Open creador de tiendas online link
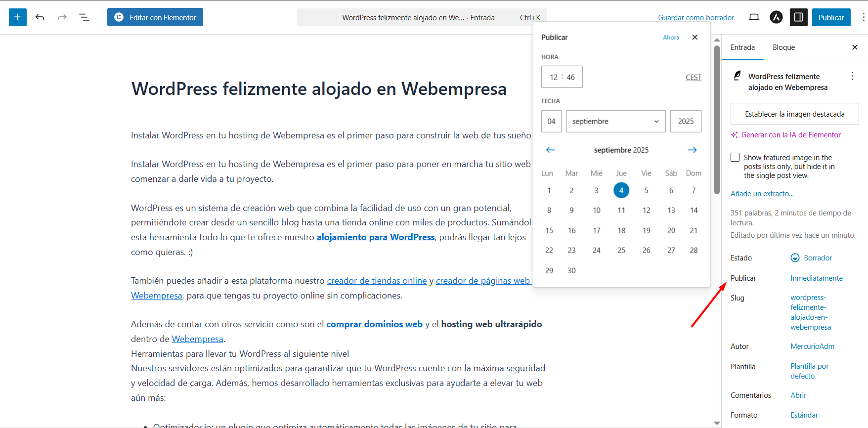This screenshot has width=868, height=428. click(x=377, y=281)
